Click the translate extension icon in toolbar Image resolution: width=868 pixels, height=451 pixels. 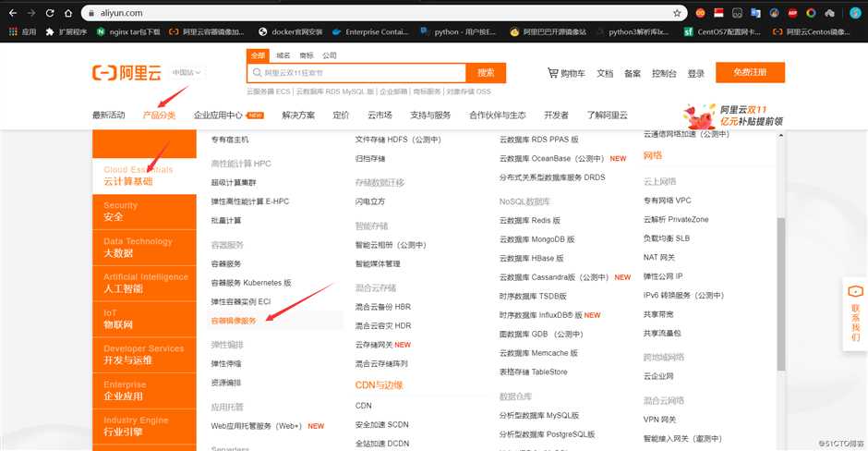755,13
